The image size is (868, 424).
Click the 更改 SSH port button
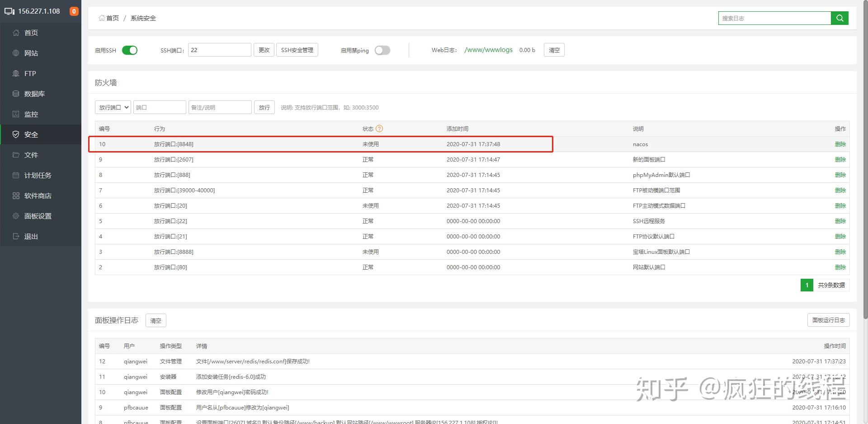pos(264,50)
